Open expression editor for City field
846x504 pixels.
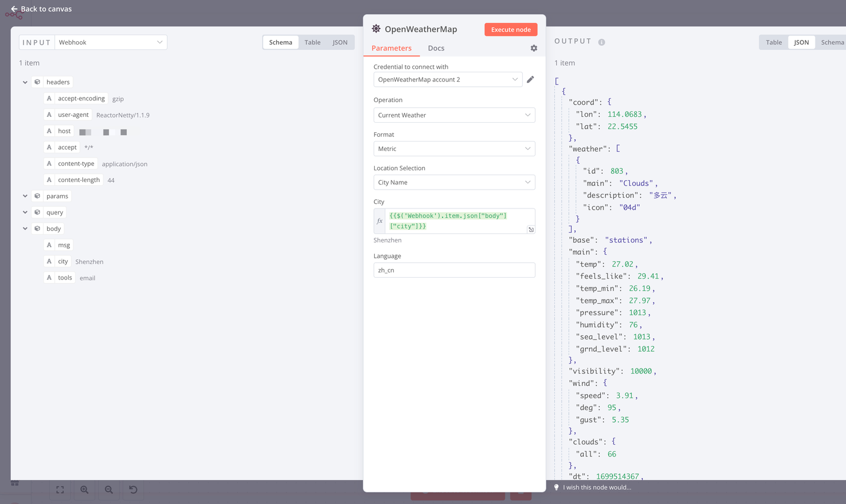[531, 230]
